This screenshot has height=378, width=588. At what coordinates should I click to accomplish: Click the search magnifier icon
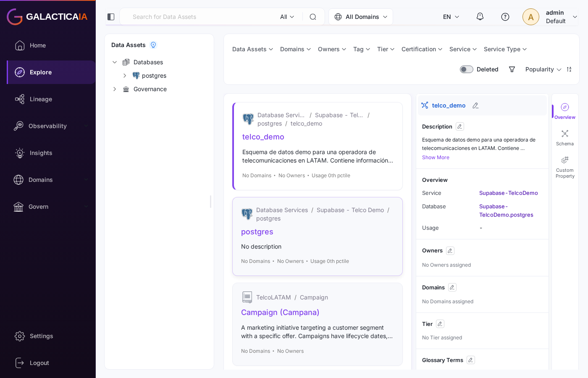point(313,17)
